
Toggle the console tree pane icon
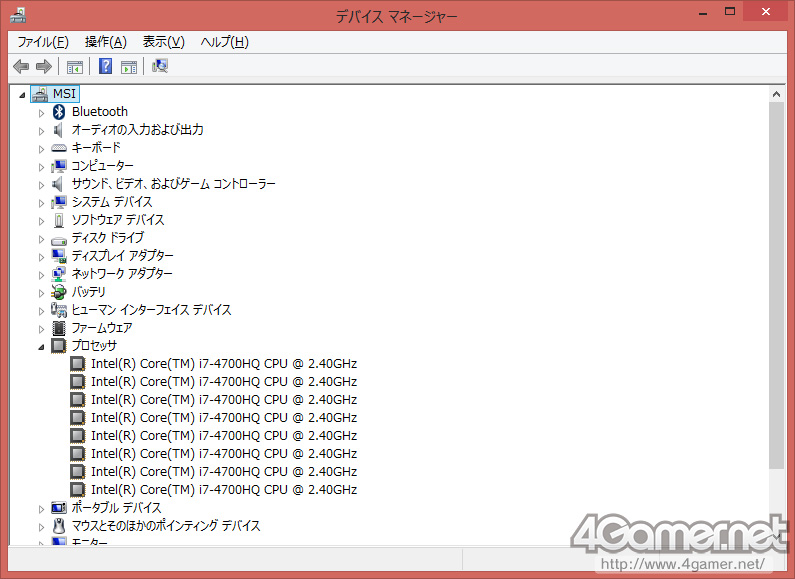point(75,66)
